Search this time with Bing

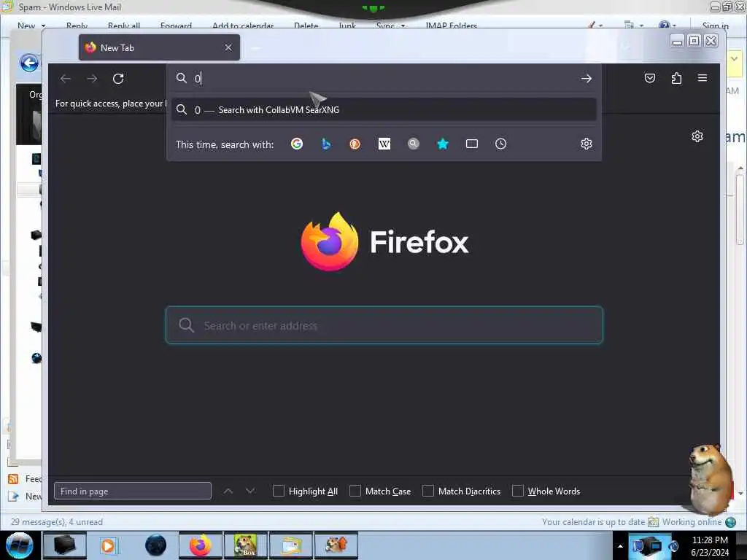pos(326,144)
